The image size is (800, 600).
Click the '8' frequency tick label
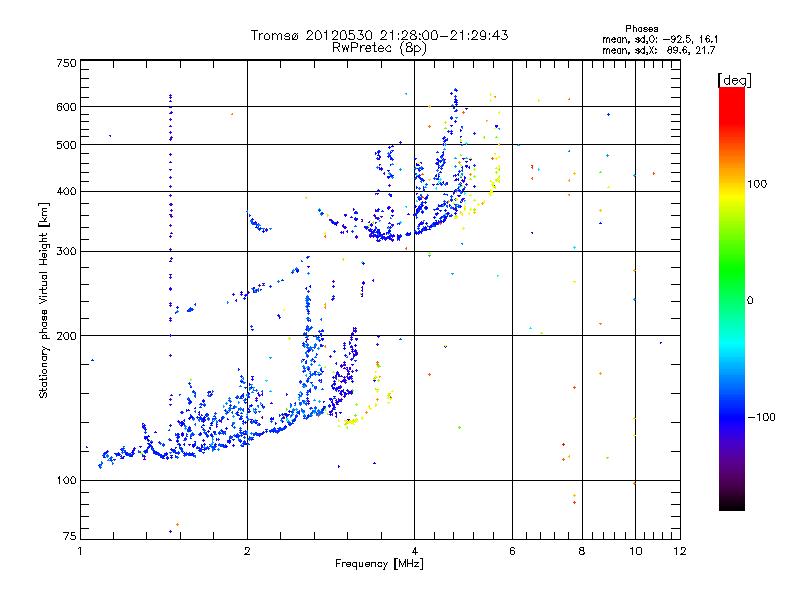click(582, 551)
